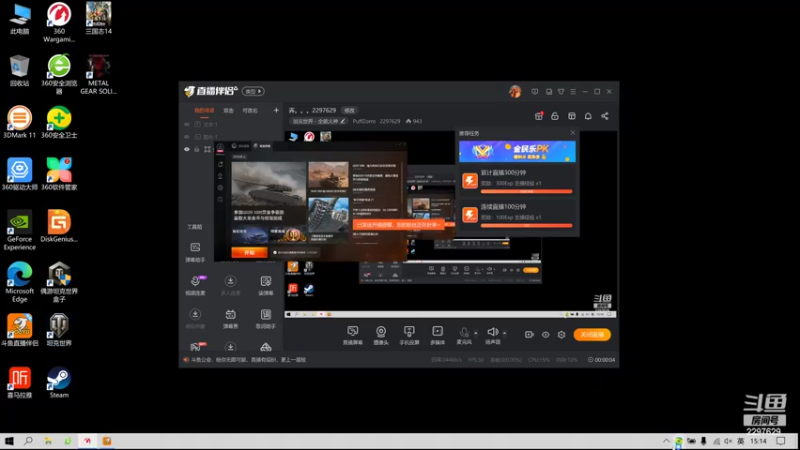Viewport: 800px width, 450px height.
Task: Open the 歌词助手 tool
Action: 266,318
